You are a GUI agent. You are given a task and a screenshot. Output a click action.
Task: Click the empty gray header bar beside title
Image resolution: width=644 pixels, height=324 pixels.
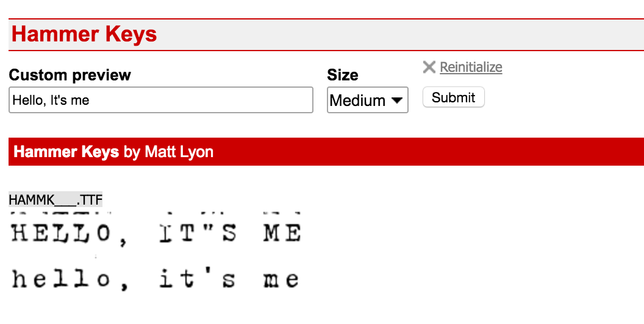(396, 34)
